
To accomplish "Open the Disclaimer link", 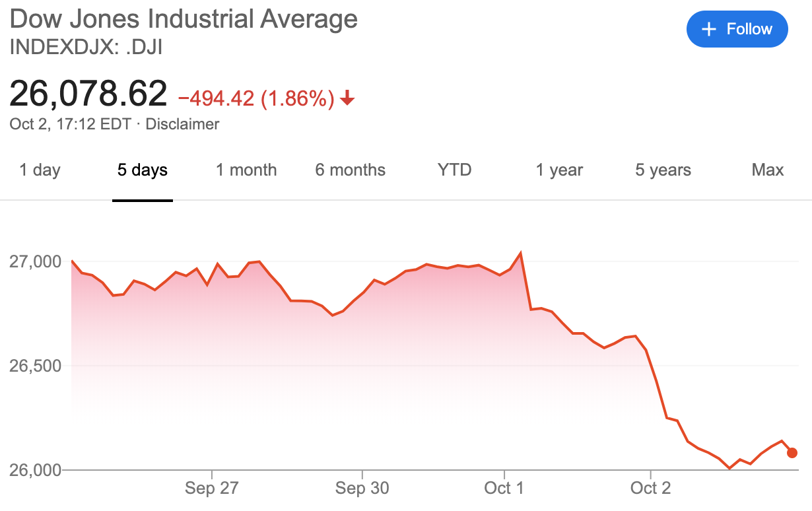I will tap(182, 124).
